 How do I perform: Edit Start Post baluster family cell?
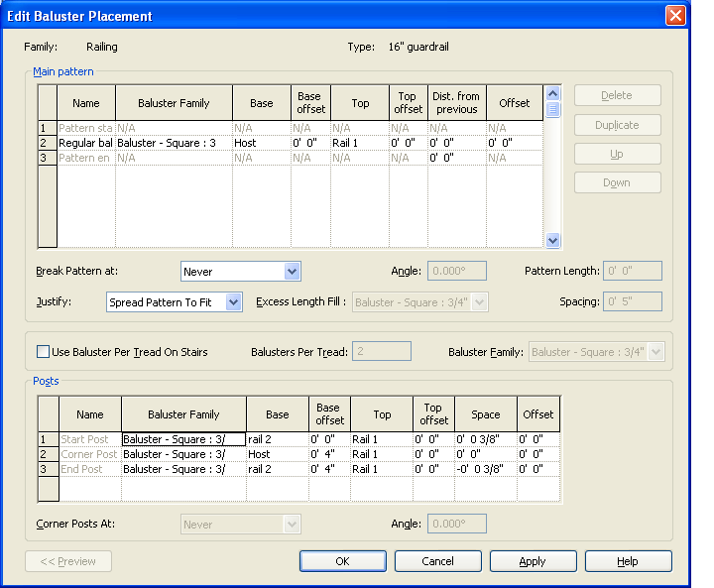[183, 439]
